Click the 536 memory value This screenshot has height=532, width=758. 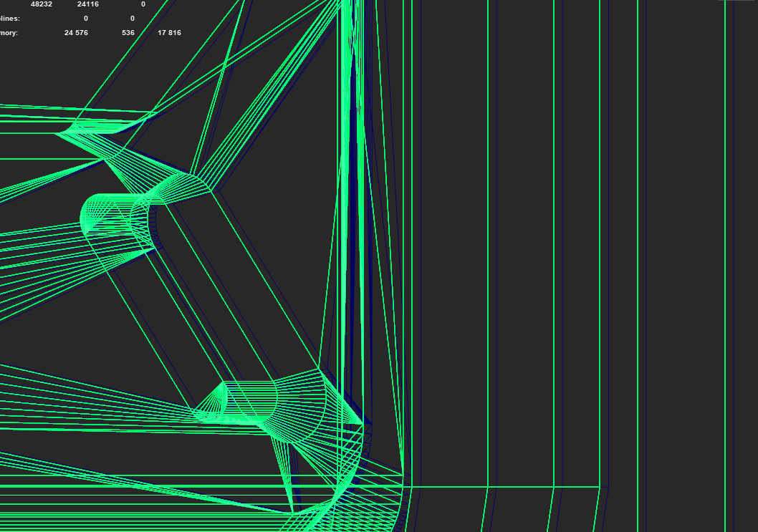pos(128,32)
